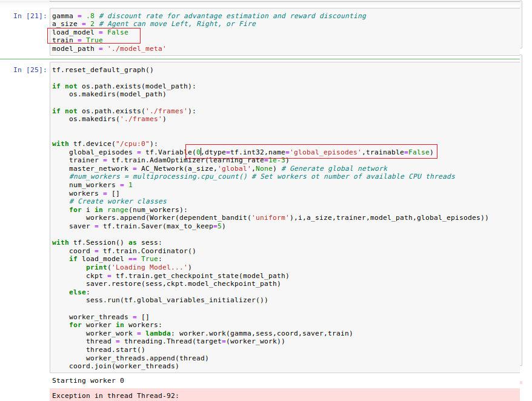The height and width of the screenshot is (401, 532).
Task: Click the 'Starting worker 0' output
Action: 88,380
